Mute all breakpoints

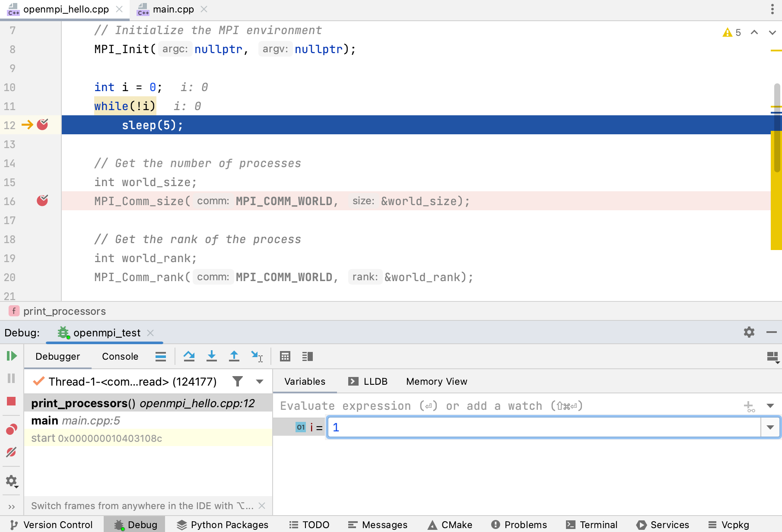click(x=12, y=453)
